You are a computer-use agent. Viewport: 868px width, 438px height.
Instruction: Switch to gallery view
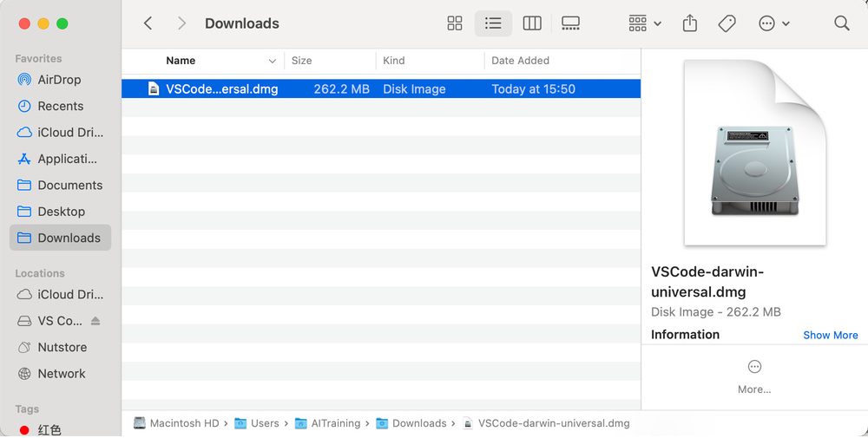coord(570,23)
